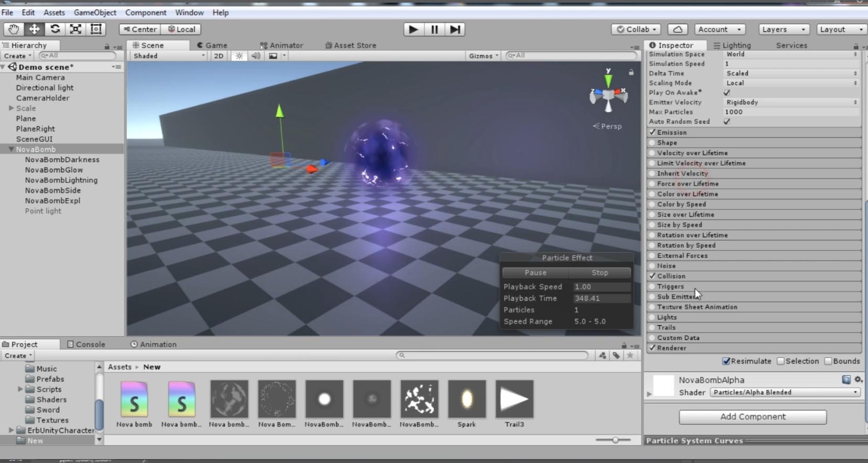This screenshot has width=868, height=463.
Task: Open the Delta Time dropdown
Action: point(791,73)
